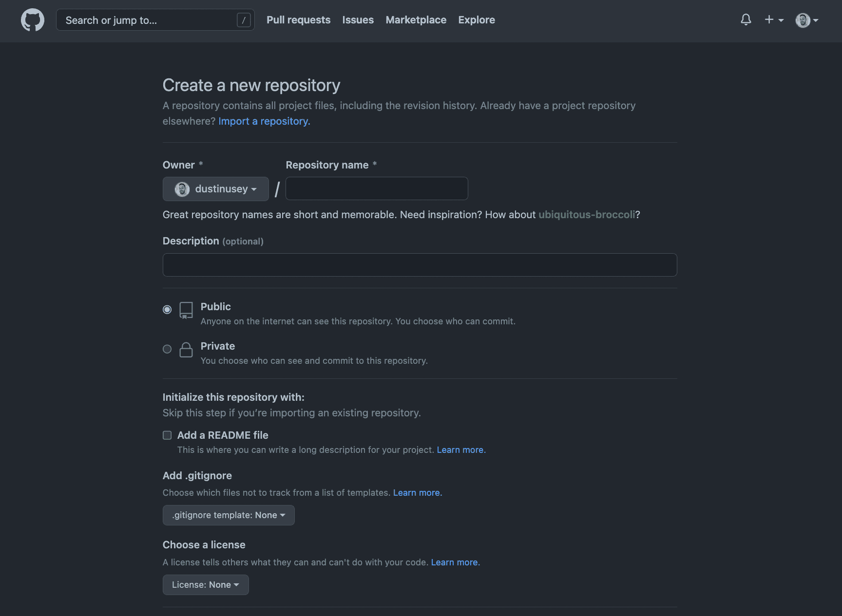Open the plus create-new menu
Image resolution: width=842 pixels, height=616 pixels.
click(x=773, y=20)
